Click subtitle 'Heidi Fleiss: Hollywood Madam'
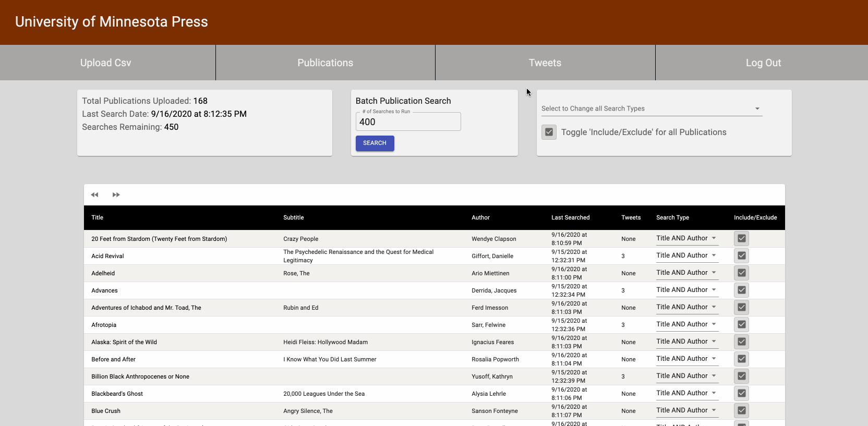 click(325, 342)
